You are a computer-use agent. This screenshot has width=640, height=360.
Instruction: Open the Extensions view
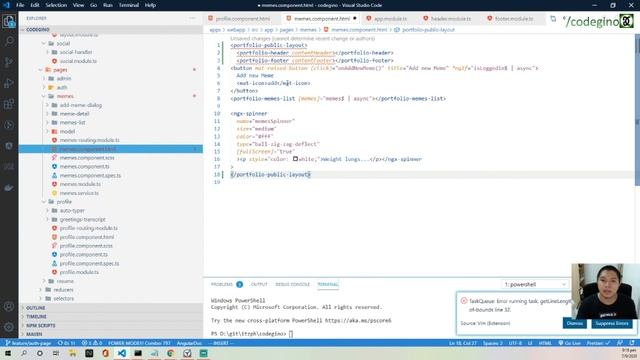9,104
